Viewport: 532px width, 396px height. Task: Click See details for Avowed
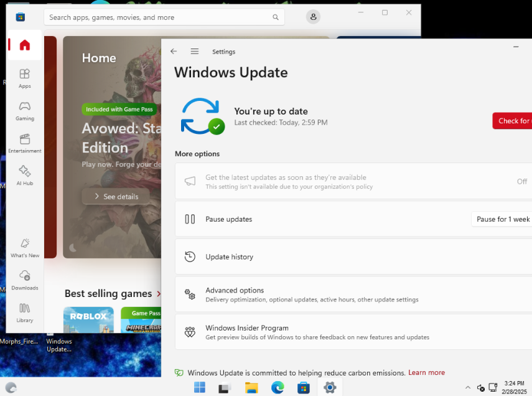coord(116,197)
